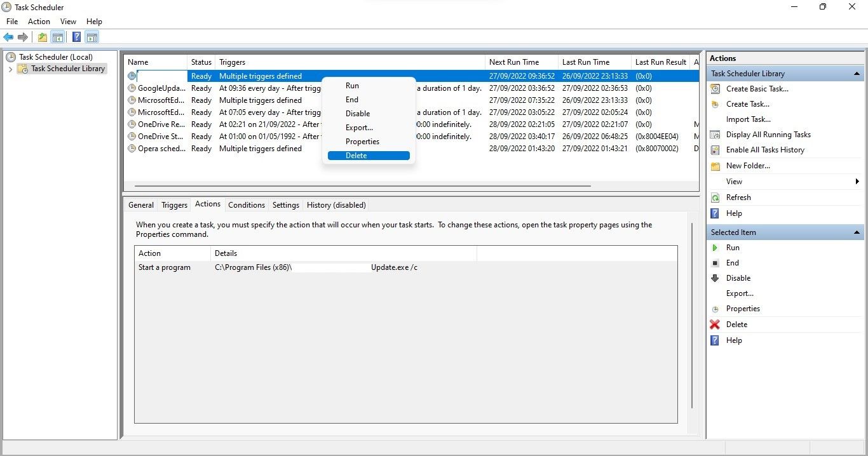Expand the Task Scheduler Library tree node

click(11, 69)
